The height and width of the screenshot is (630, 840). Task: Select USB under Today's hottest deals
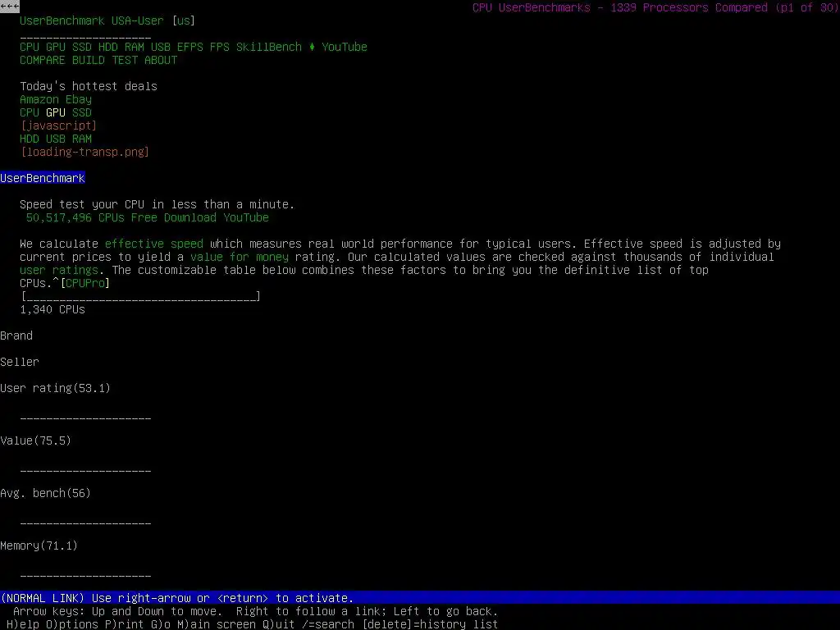click(56, 139)
